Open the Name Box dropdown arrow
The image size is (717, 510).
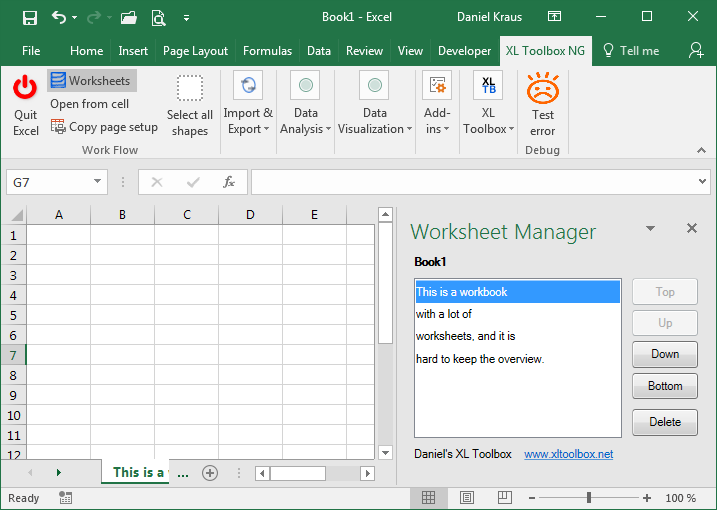(97, 182)
